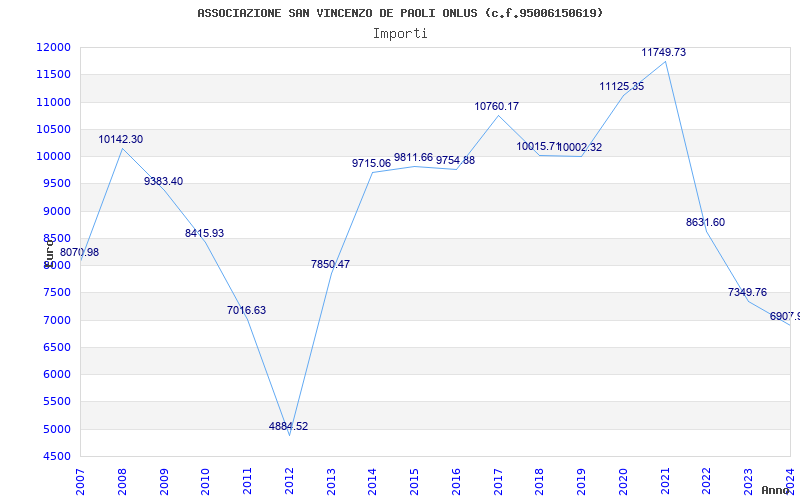Click the data label 7850.47
This screenshot has height=500, width=800.
coord(331,264)
